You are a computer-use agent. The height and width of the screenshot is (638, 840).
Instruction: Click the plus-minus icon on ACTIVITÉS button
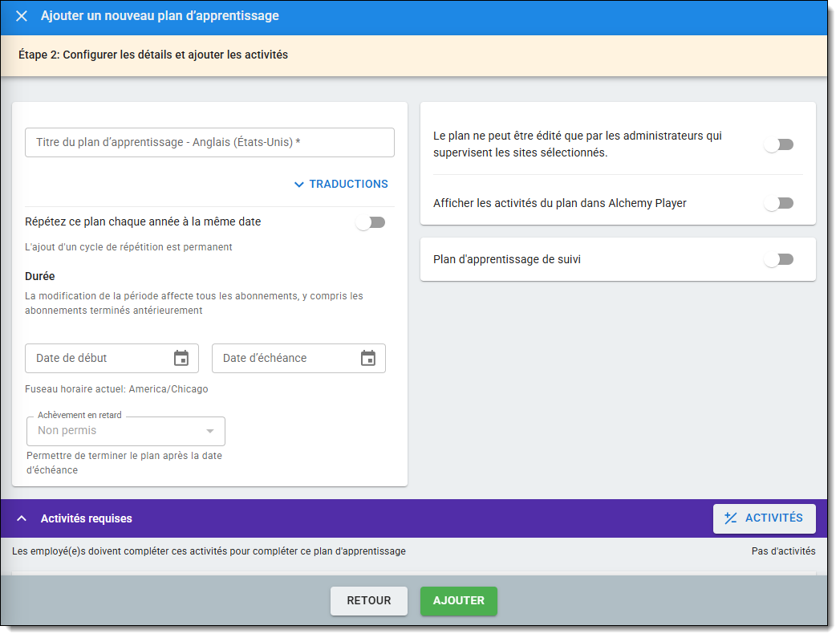[x=730, y=518]
